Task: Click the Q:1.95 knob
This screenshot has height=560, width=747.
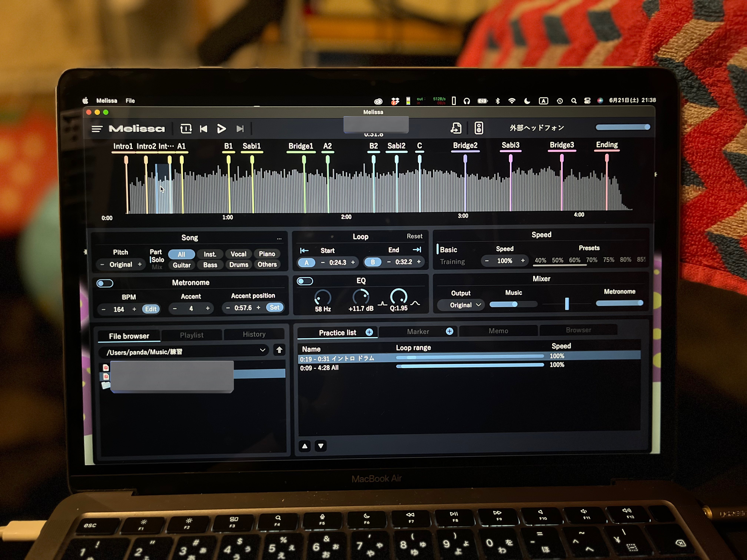Action: pos(399,296)
